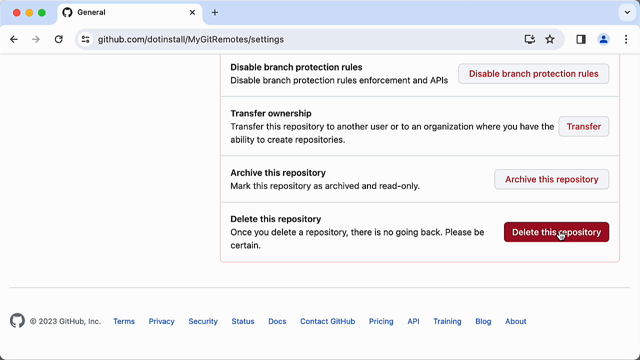Click Delete this repository button
This screenshot has height=360, width=640.
click(556, 232)
